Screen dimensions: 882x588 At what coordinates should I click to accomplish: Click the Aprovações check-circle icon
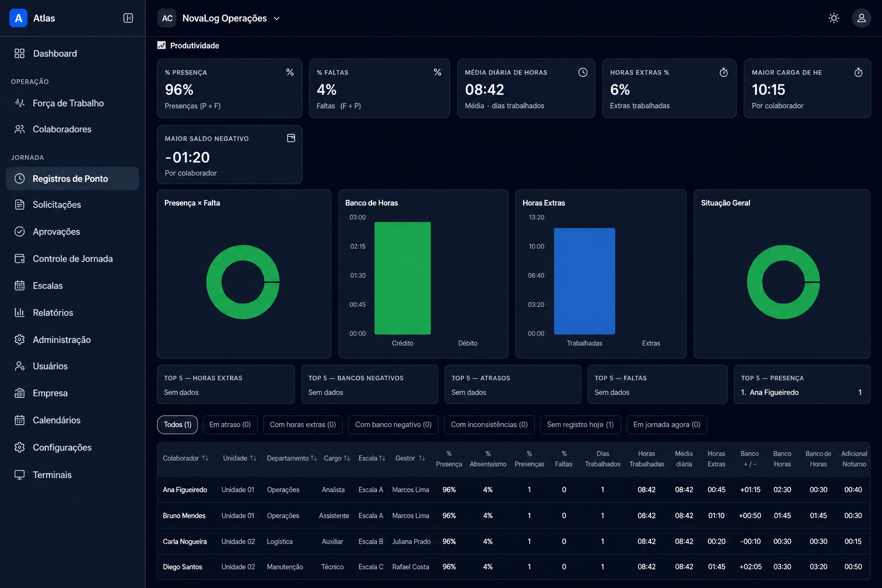point(20,231)
